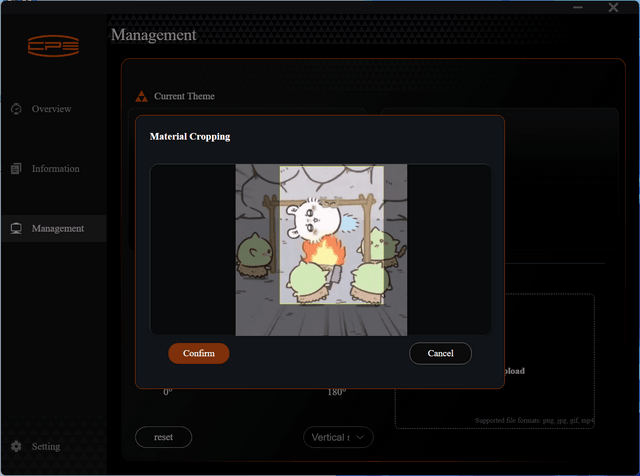This screenshot has width=640, height=476.
Task: Confirm the material cropping
Action: tap(199, 353)
